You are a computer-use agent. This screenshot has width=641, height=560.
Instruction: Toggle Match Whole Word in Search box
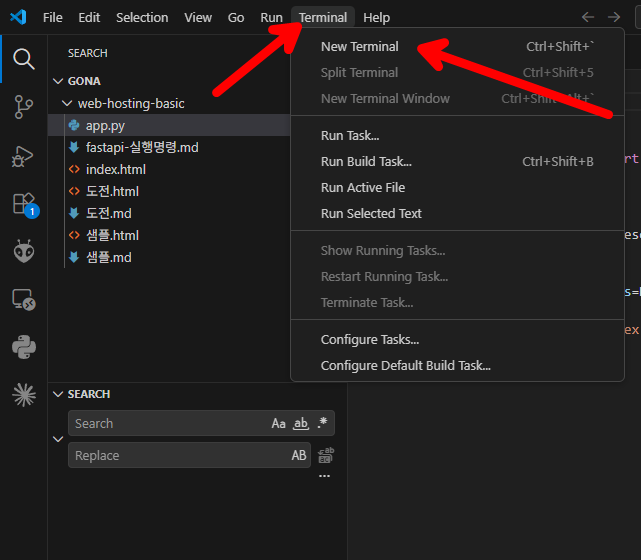click(301, 423)
